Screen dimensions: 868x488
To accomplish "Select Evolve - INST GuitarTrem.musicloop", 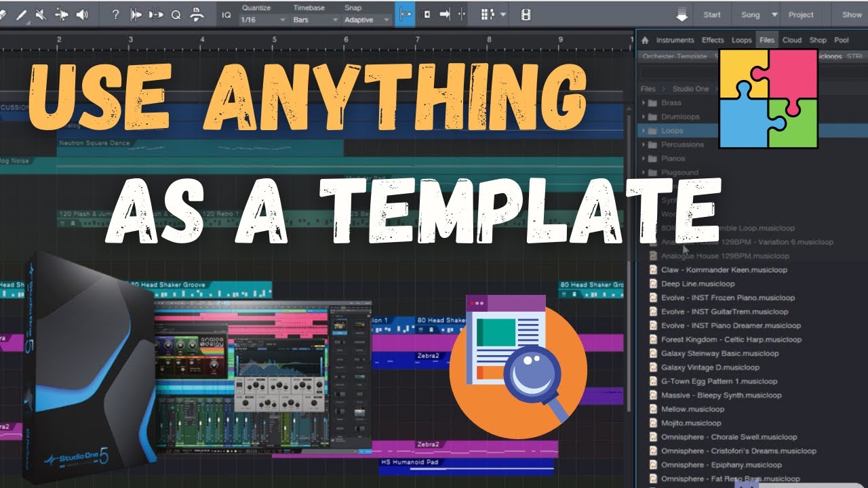I will tap(725, 312).
